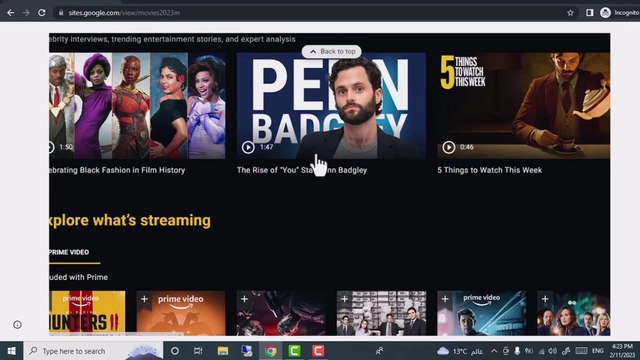Switch to Chrome on the taskbar
This screenshot has height=360, width=640.
270,351
